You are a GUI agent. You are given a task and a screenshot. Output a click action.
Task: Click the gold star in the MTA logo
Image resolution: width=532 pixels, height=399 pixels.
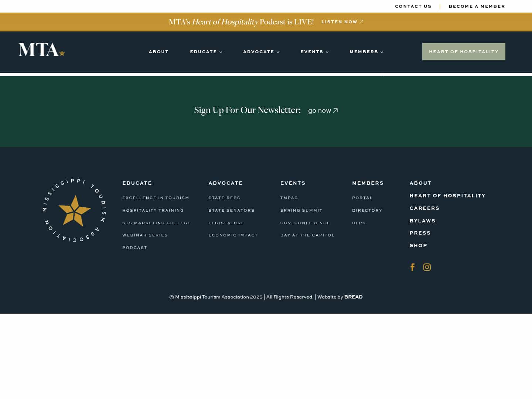(x=61, y=53)
